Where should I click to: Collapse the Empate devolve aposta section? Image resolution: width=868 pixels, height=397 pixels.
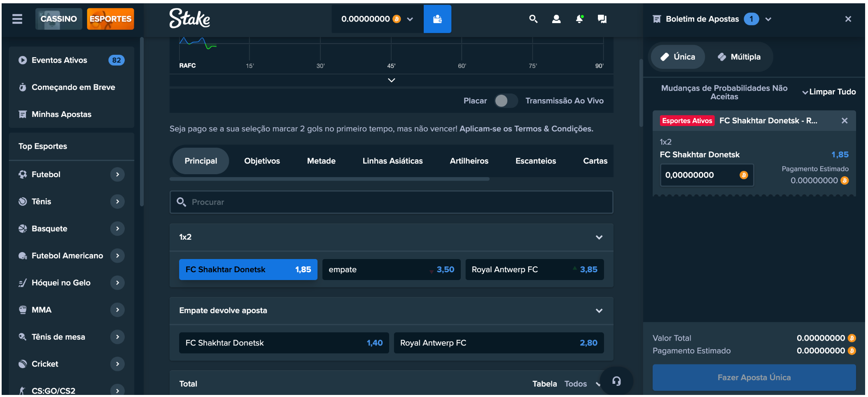point(599,311)
